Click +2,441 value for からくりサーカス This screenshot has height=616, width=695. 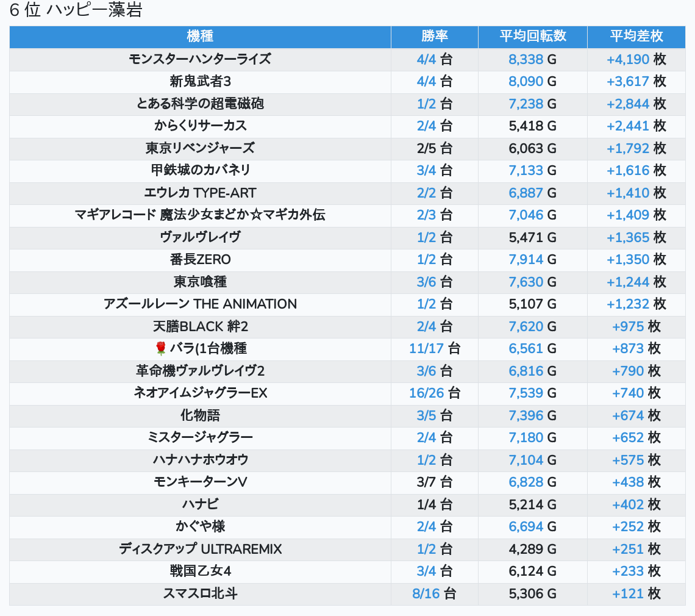tap(628, 126)
